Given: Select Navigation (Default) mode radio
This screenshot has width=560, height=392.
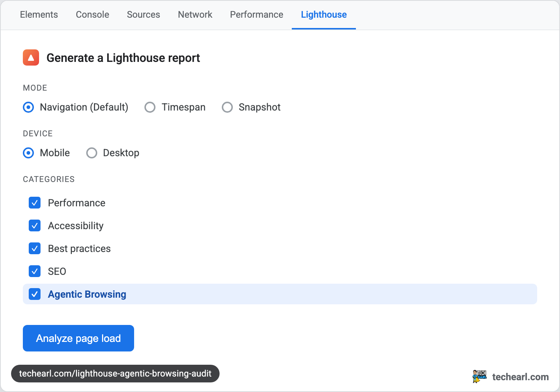Looking at the screenshot, I should [28, 107].
